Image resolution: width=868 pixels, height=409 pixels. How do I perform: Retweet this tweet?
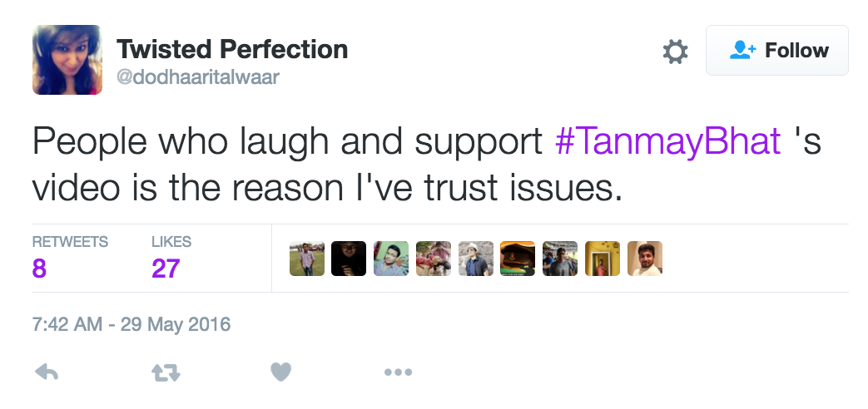165,373
